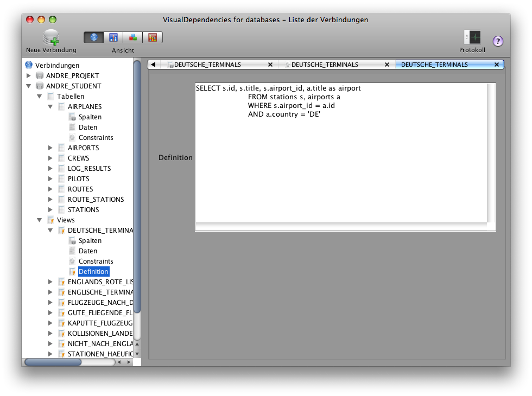Open the Protokoll log viewer
Image resolution: width=532 pixels, height=396 pixels.
[x=472, y=37]
